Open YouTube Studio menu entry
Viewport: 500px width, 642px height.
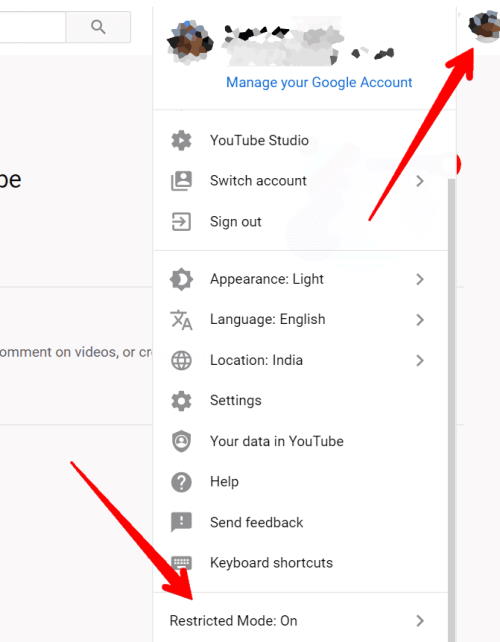click(x=301, y=140)
